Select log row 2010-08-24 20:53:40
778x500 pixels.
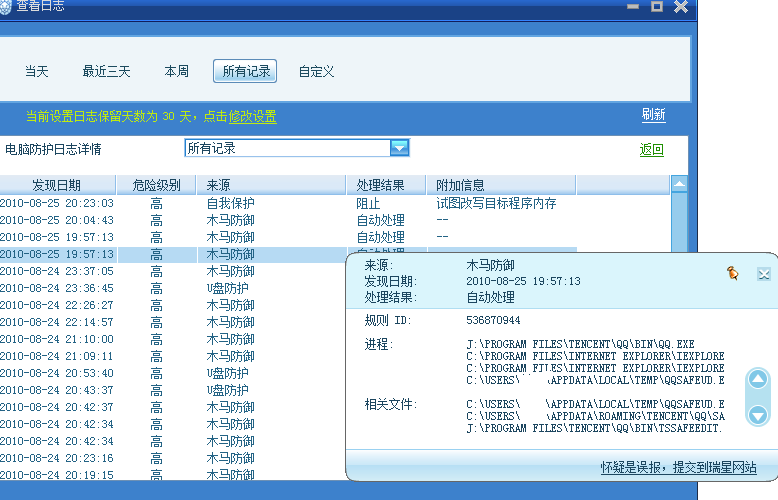click(173, 373)
